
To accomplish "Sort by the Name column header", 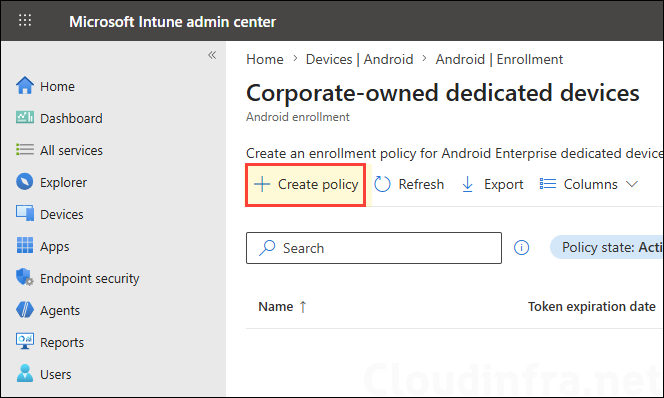I will 276,307.
